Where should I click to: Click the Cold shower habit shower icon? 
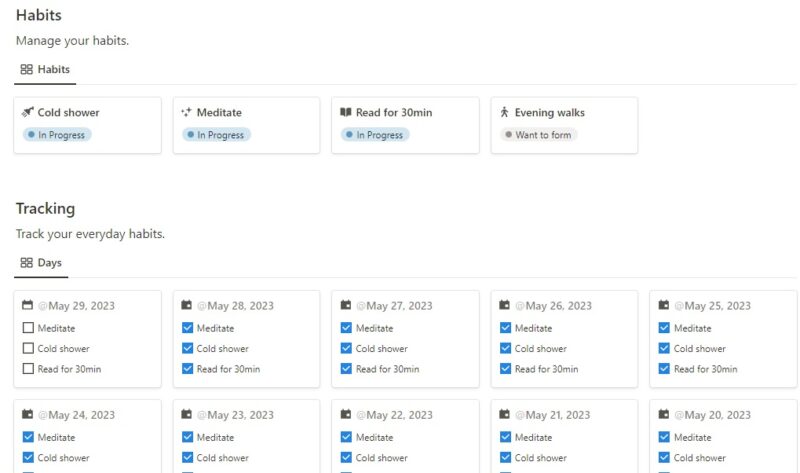coord(28,112)
